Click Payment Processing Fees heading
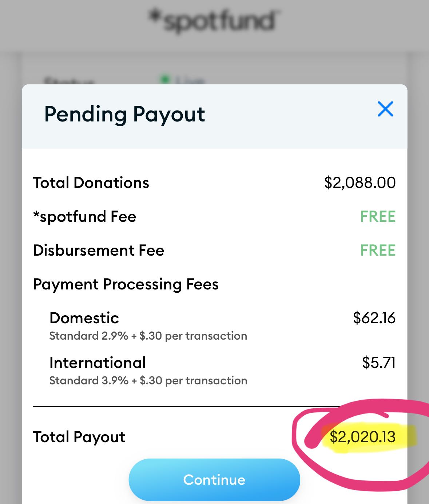Screen dimensions: 429x504 (x=126, y=284)
